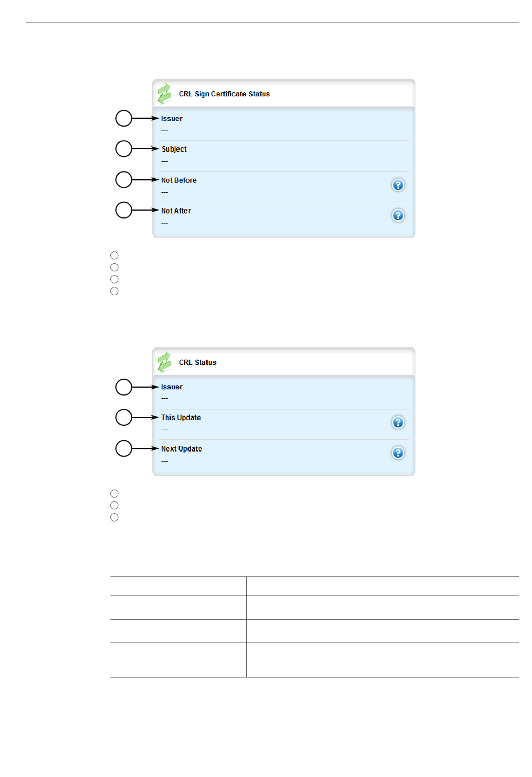Click the callout circle pointing to Not After
Image resolution: width=532 pixels, height=777 pixels.
click(124, 210)
